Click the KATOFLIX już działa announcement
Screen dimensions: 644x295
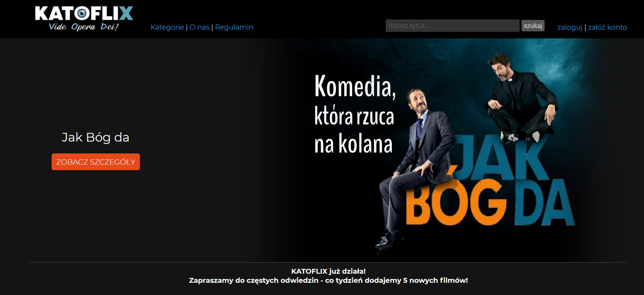tap(328, 271)
